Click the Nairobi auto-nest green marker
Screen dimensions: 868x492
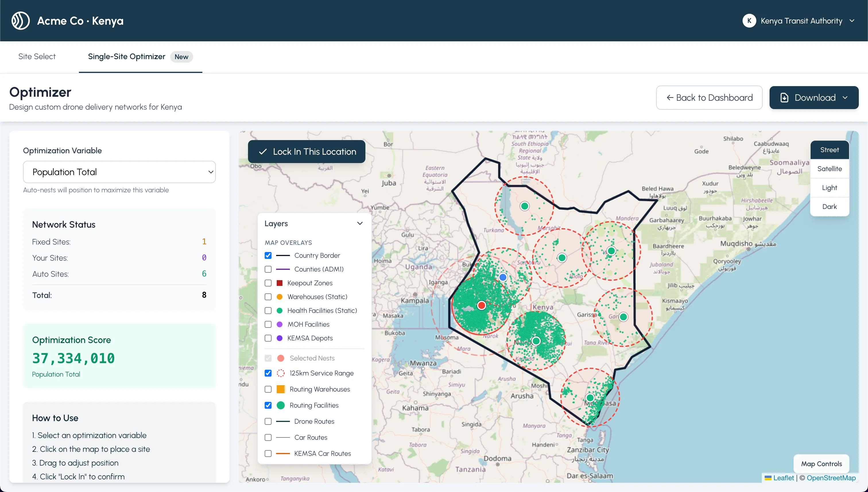click(x=536, y=341)
